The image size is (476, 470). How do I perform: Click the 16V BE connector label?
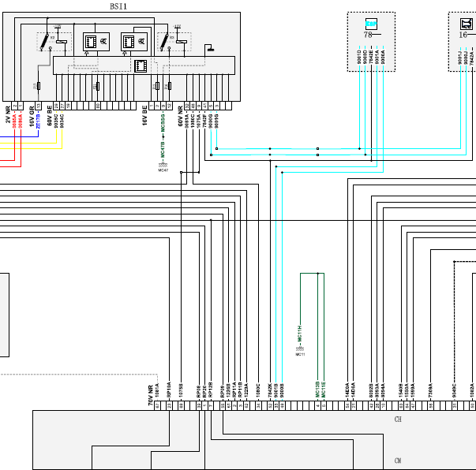144,116
